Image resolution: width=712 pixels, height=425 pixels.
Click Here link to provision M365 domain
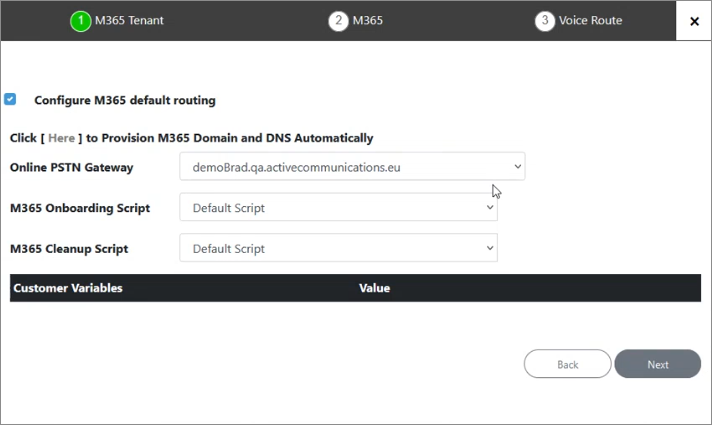[x=61, y=138]
